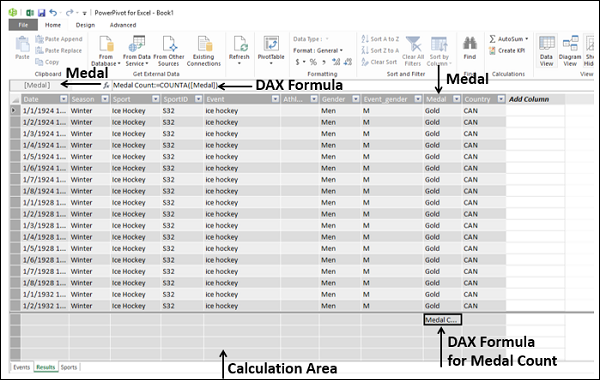Create a PivotTable
600x382 pixels.
pyautogui.click(x=271, y=50)
